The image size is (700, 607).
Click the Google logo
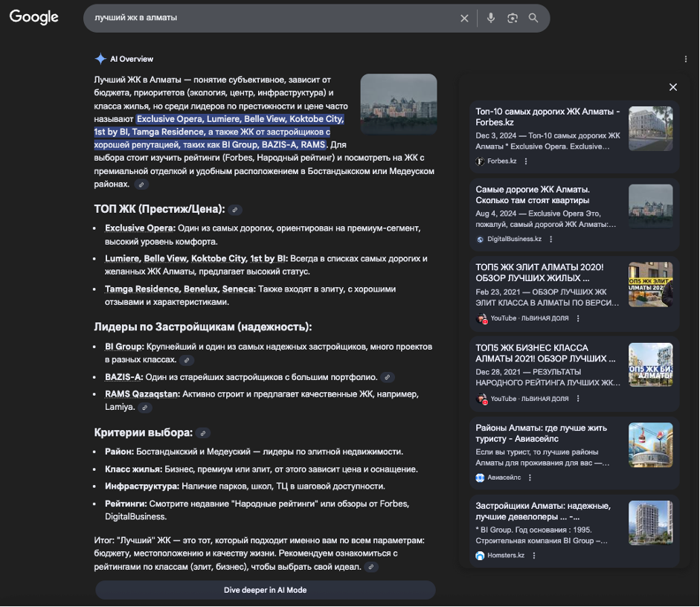point(34,18)
